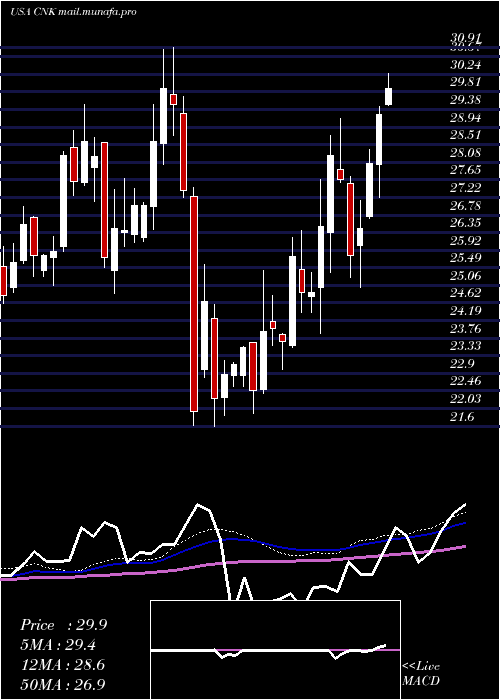Select the 28.94 price axis label
500x700 pixels.
[x=466, y=118]
